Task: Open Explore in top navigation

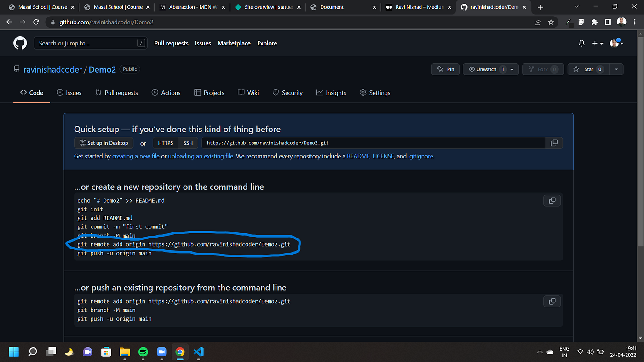Action: coord(267,43)
